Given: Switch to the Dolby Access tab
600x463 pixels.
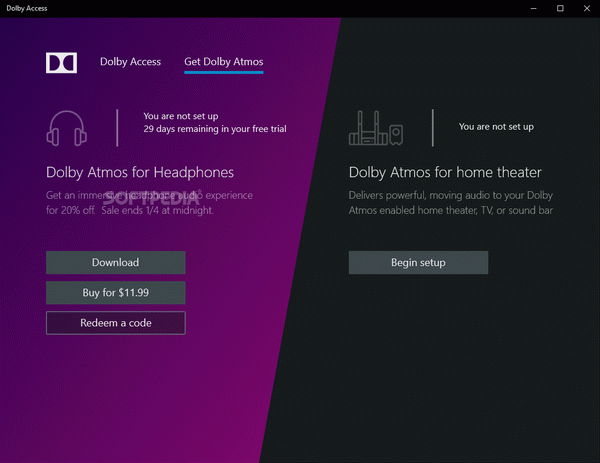Looking at the screenshot, I should [130, 62].
